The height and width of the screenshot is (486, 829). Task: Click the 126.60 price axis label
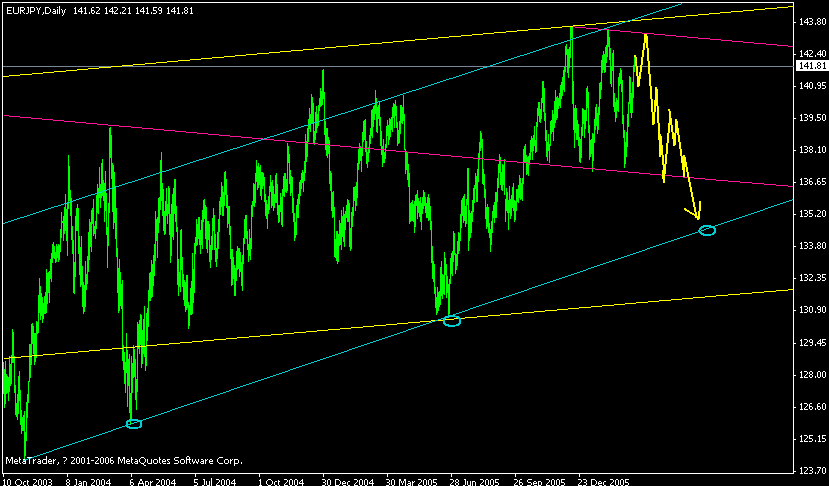[x=813, y=407]
